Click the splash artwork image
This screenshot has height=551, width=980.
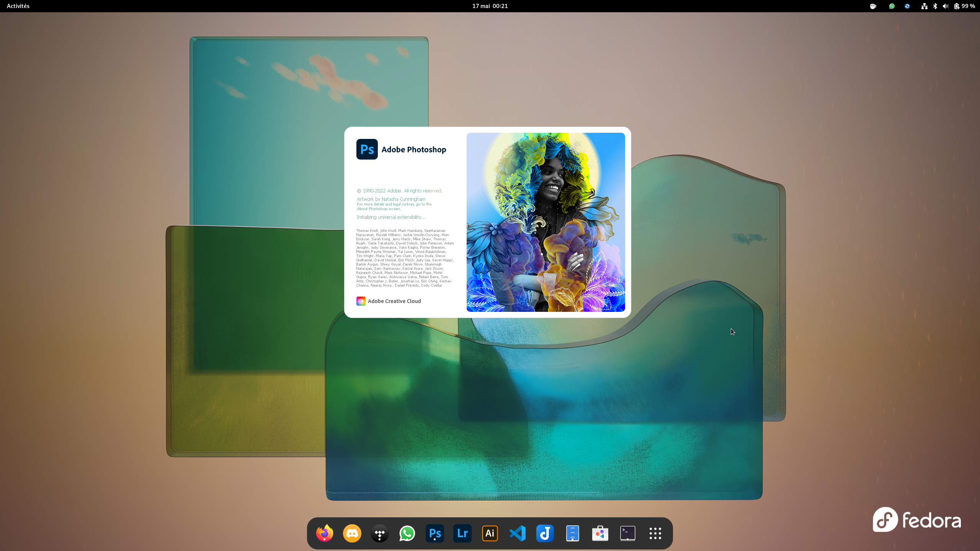546,222
